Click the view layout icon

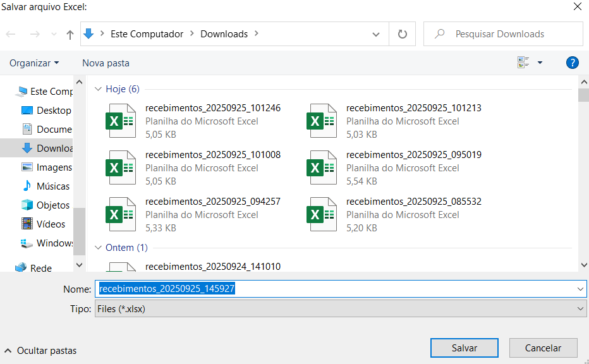tap(523, 63)
